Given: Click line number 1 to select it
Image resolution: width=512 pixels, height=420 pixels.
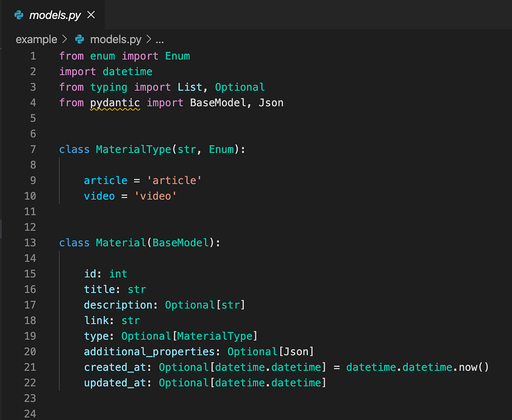Looking at the screenshot, I should (x=33, y=56).
